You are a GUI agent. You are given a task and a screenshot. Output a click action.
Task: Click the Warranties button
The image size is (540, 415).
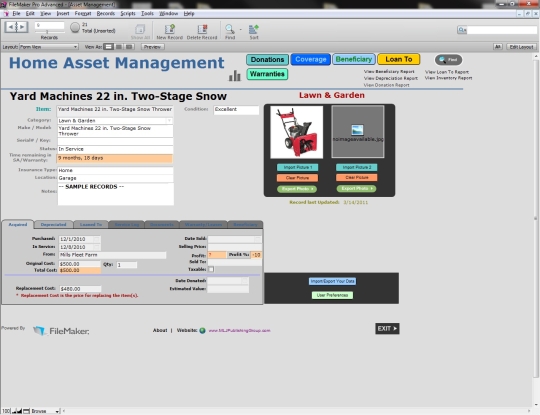pyautogui.click(x=267, y=74)
